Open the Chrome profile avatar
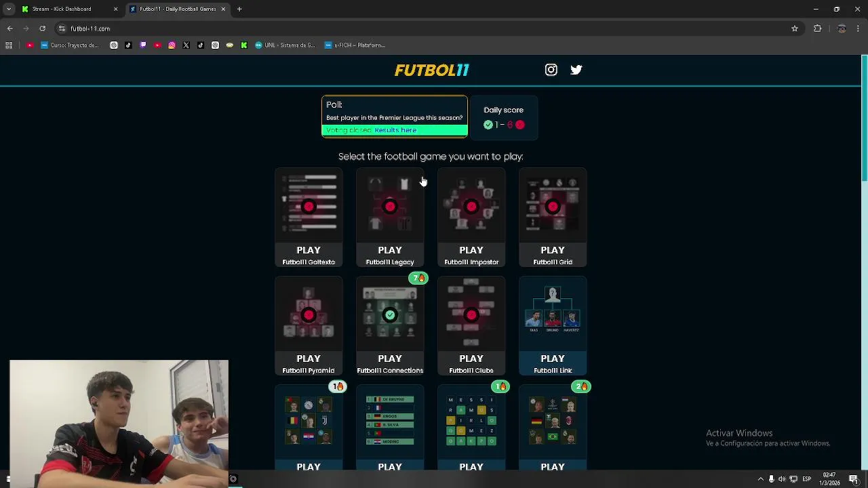Image resolution: width=868 pixels, height=488 pixels. tap(842, 28)
